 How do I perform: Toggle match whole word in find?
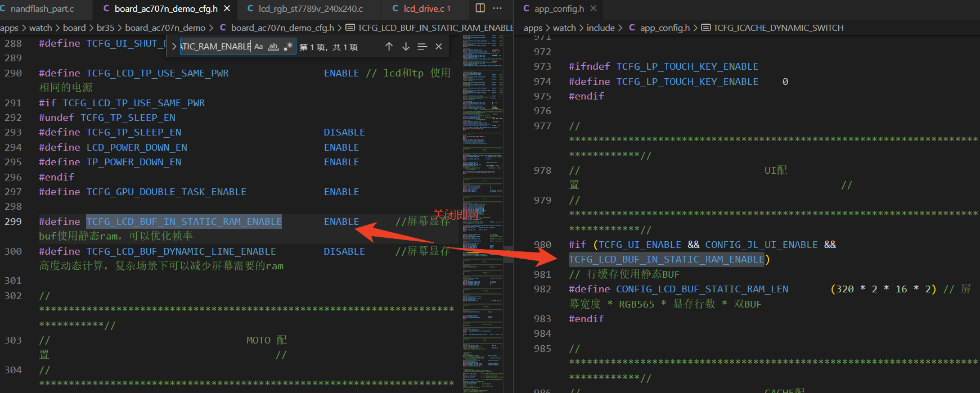(273, 47)
